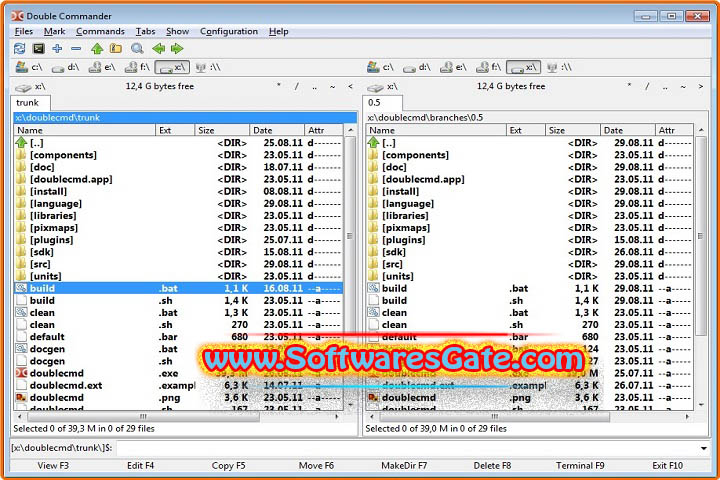Click the Move F6 button

pyautogui.click(x=316, y=465)
